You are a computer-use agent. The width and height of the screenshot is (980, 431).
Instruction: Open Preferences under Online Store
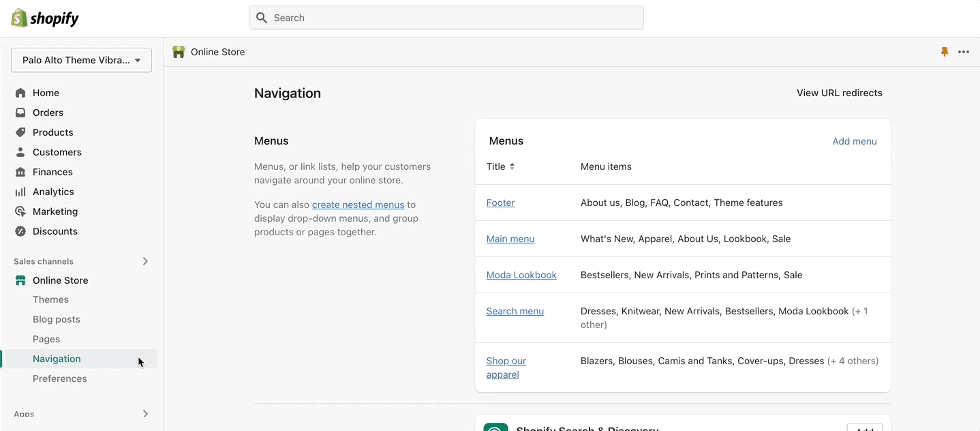click(60, 378)
